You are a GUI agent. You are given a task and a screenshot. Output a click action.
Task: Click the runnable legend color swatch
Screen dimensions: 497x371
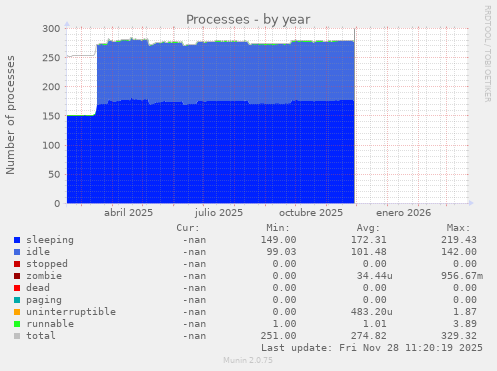(17, 324)
